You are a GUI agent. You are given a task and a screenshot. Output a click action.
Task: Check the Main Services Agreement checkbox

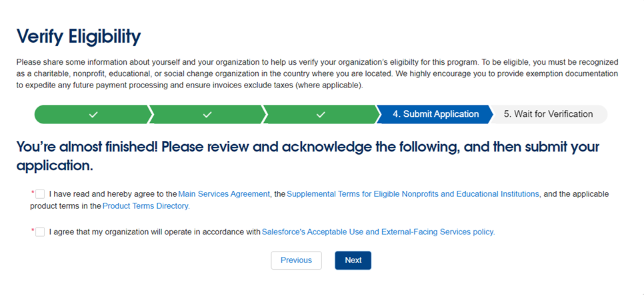tap(40, 194)
